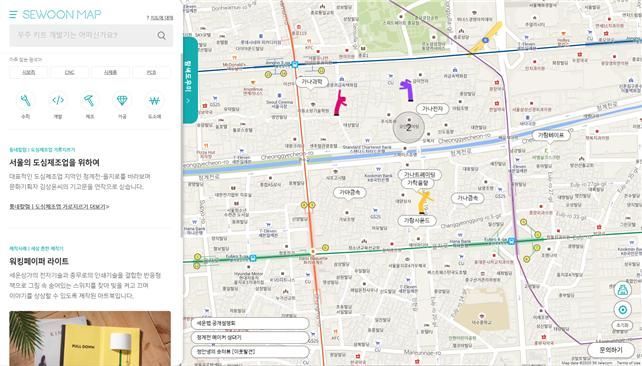Click the magnifier search icon
642x366 pixels.
(x=162, y=36)
